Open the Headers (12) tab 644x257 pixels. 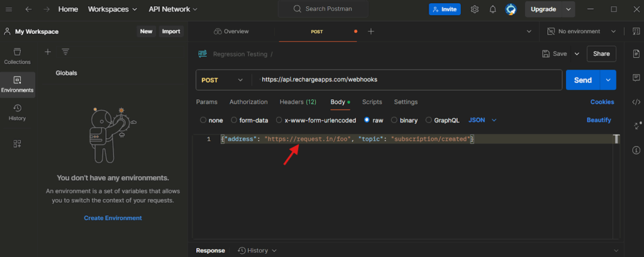(297, 102)
